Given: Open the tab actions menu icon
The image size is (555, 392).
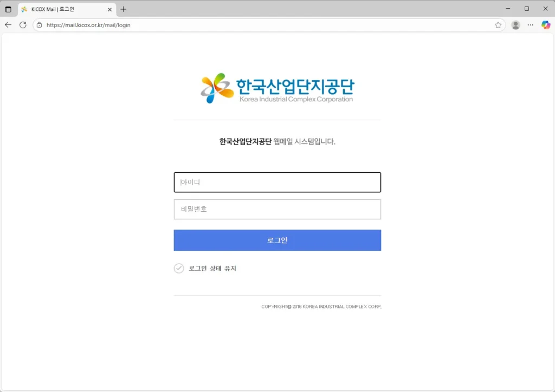Looking at the screenshot, I should [x=8, y=9].
